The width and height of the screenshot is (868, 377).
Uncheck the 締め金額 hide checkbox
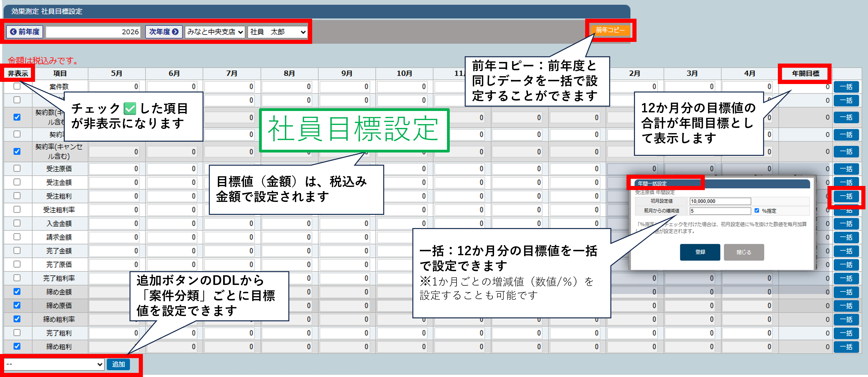(17, 292)
